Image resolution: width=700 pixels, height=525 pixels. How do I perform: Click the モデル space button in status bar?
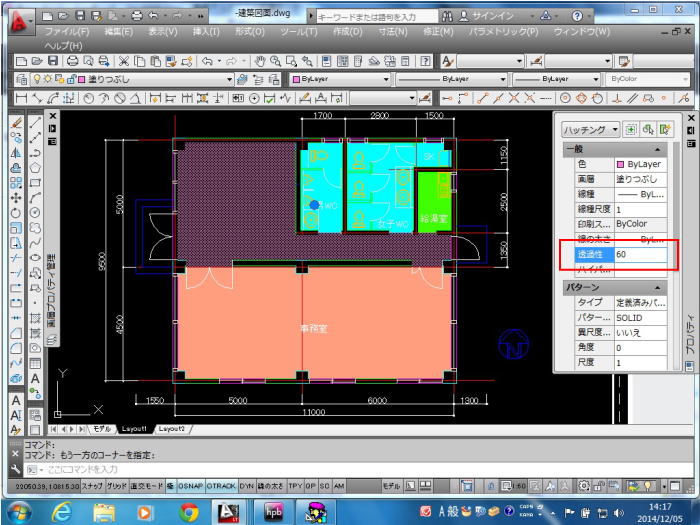(x=392, y=486)
